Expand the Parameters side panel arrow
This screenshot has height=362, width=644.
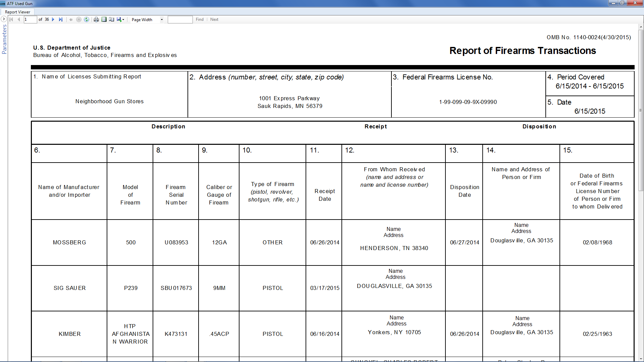click(4, 19)
